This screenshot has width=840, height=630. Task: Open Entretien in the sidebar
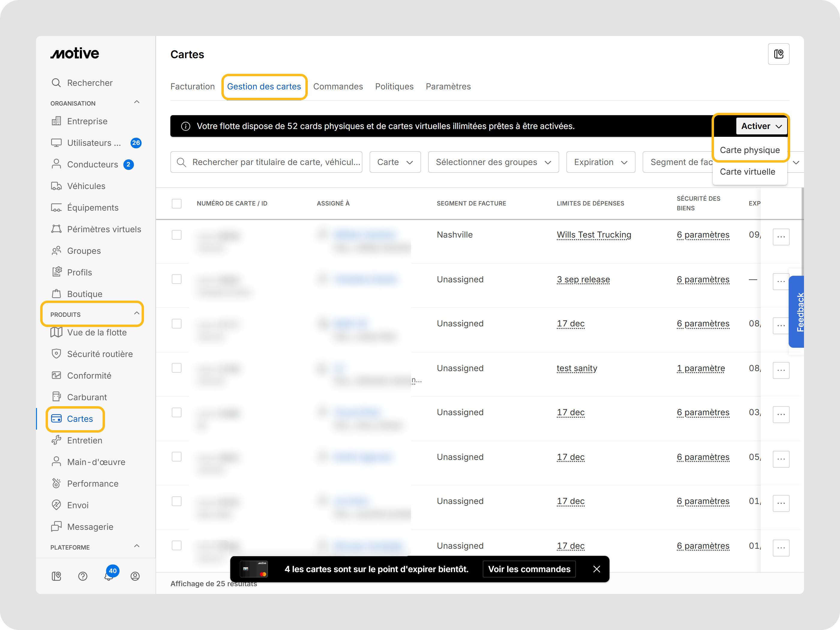pos(77,440)
